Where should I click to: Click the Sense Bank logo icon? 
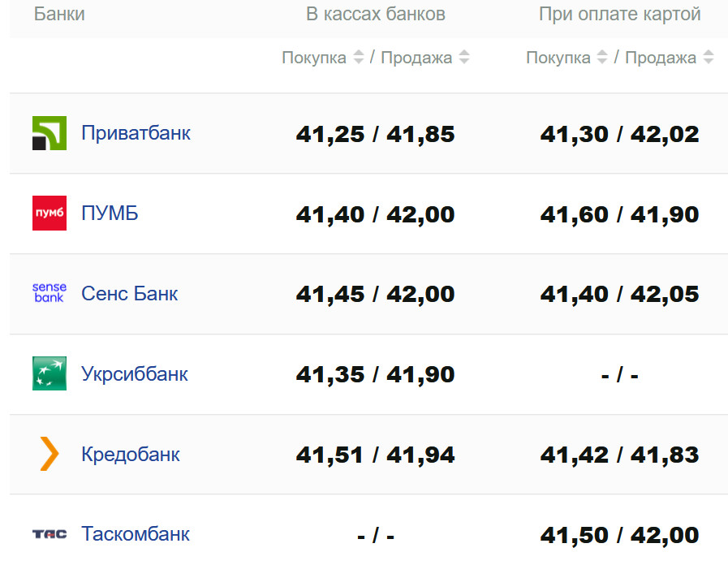(x=50, y=293)
